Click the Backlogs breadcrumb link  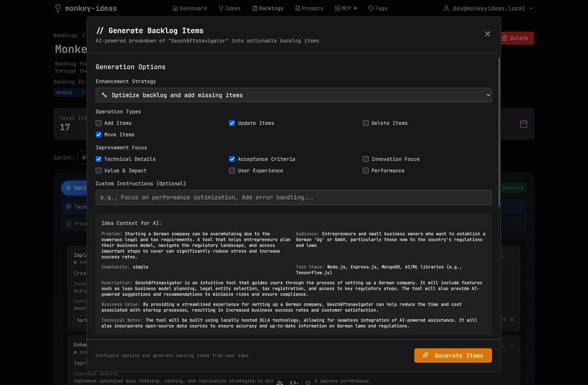(x=65, y=35)
